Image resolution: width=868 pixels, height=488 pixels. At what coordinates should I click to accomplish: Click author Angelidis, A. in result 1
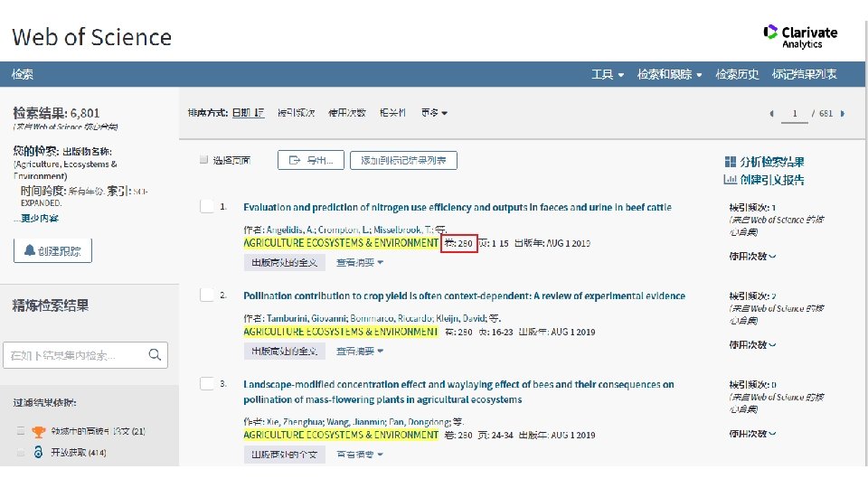pos(290,229)
